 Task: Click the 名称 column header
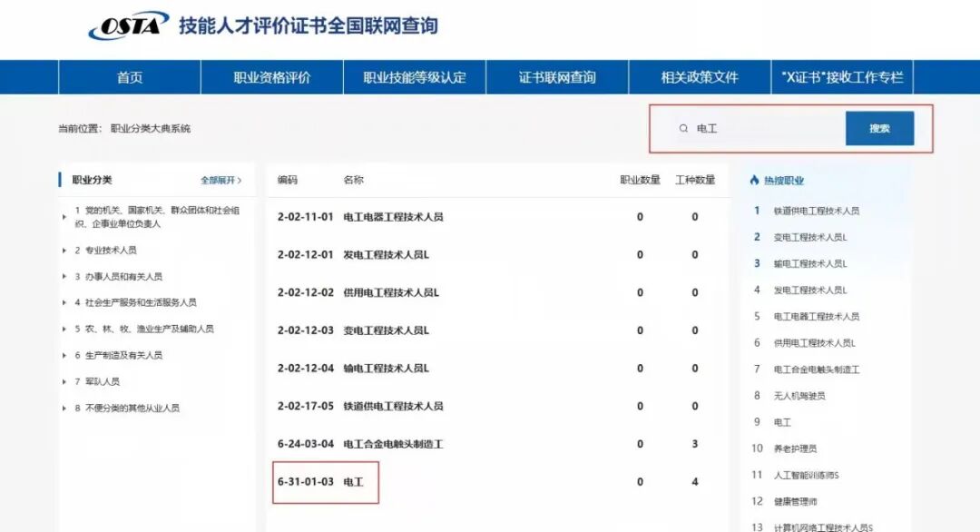coord(353,180)
